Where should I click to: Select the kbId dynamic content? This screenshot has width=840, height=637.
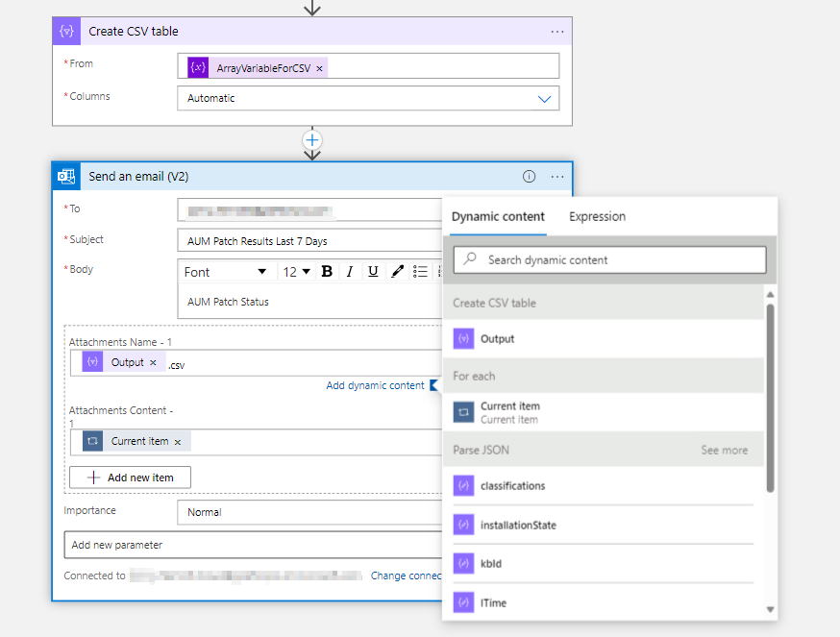point(604,564)
